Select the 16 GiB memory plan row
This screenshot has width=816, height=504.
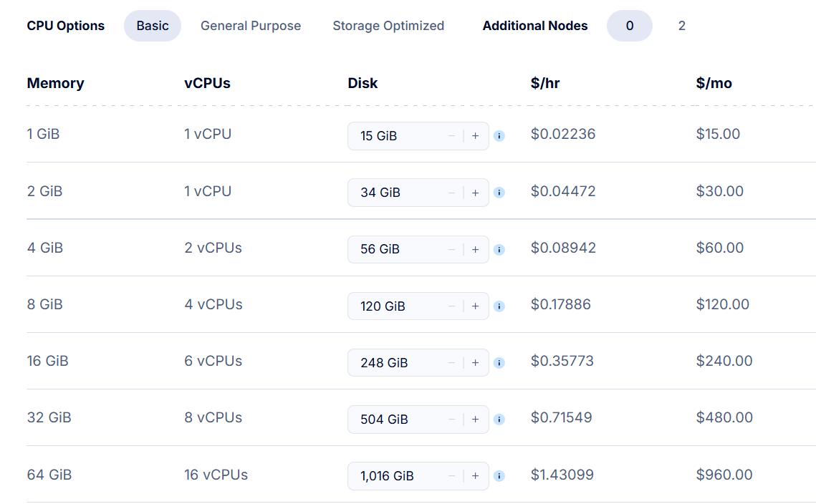click(x=47, y=361)
